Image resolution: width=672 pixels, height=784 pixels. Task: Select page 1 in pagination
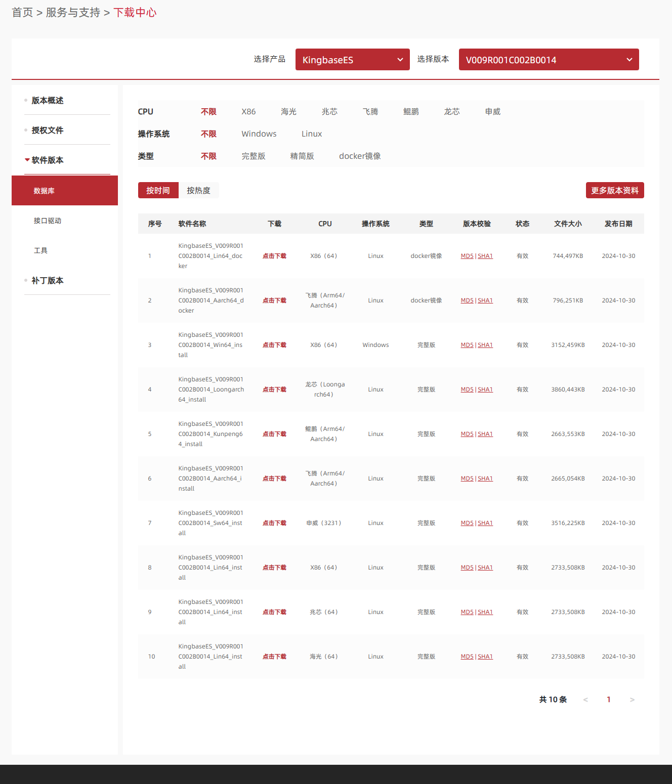tap(609, 700)
